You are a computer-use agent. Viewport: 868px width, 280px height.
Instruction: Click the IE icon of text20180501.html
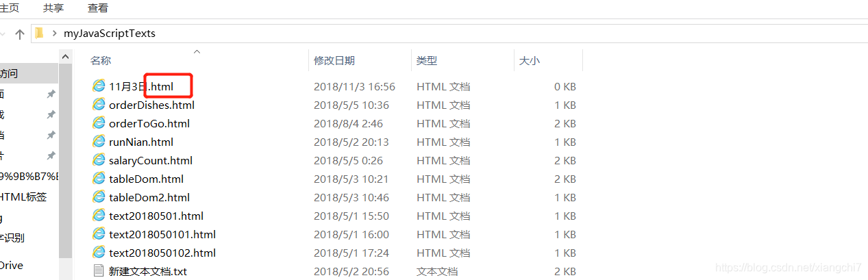coord(99,216)
